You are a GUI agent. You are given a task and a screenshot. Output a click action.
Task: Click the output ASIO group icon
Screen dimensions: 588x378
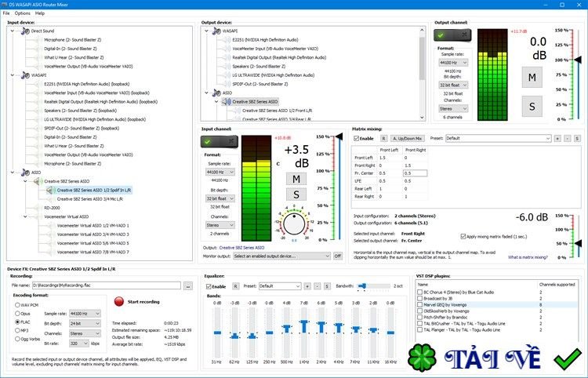[x=216, y=93]
